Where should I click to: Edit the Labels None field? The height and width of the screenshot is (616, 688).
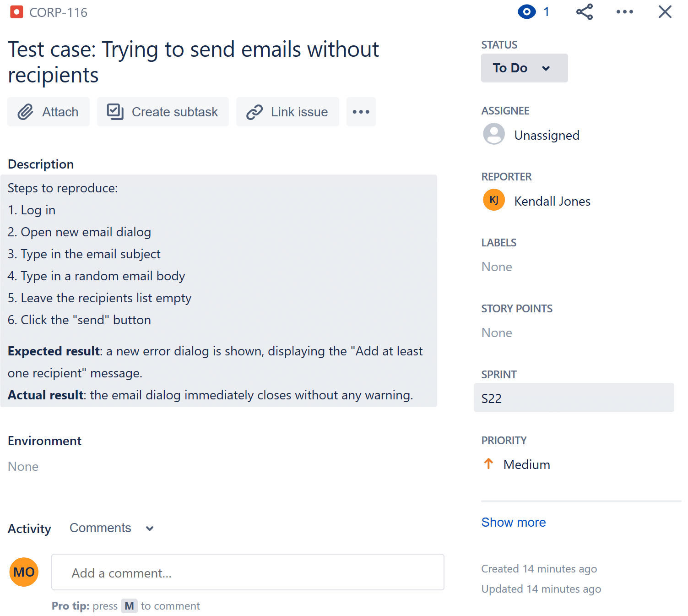(x=497, y=267)
